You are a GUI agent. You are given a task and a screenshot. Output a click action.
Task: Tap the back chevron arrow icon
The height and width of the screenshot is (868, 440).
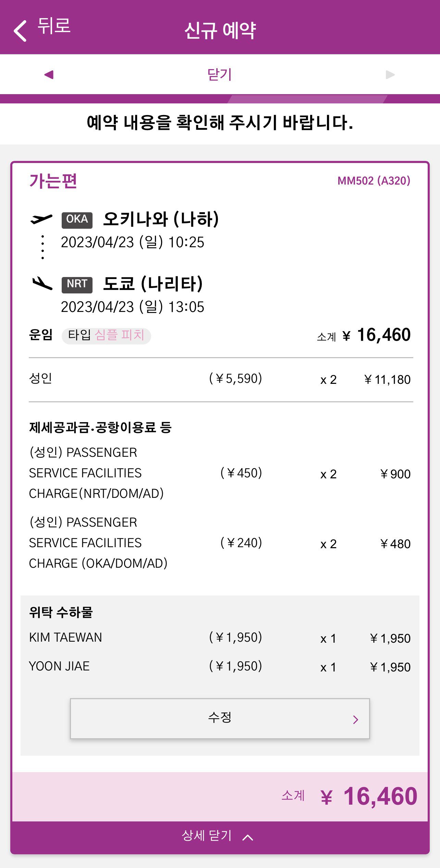pos(21,31)
